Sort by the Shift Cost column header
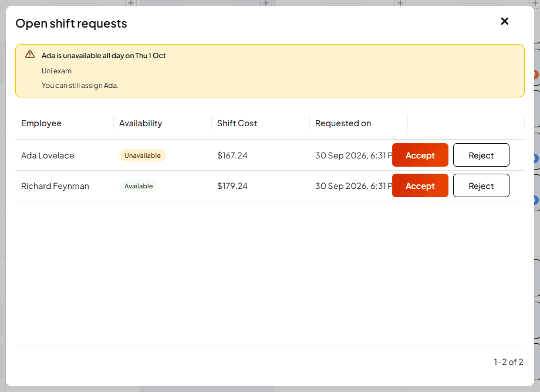The image size is (540, 392). pos(237,123)
